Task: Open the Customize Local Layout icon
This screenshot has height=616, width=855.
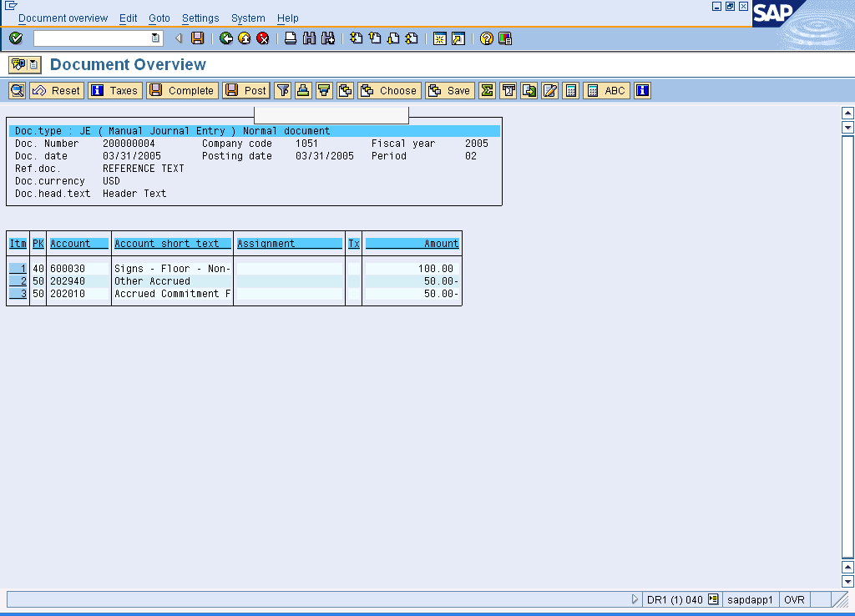Action: pyautogui.click(x=505, y=38)
